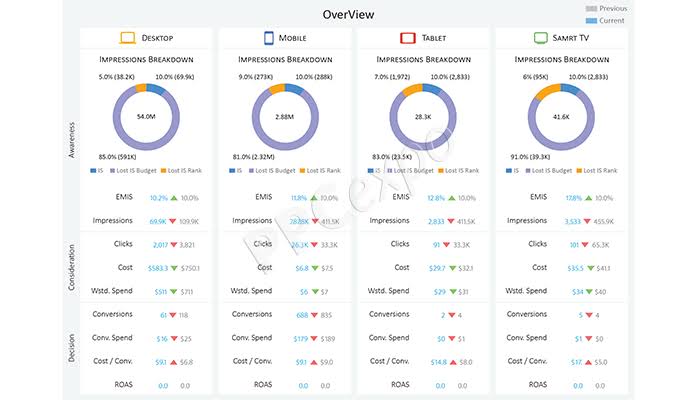Click the Previous legend swatch
This screenshot has height=400, width=698.
(x=591, y=8)
